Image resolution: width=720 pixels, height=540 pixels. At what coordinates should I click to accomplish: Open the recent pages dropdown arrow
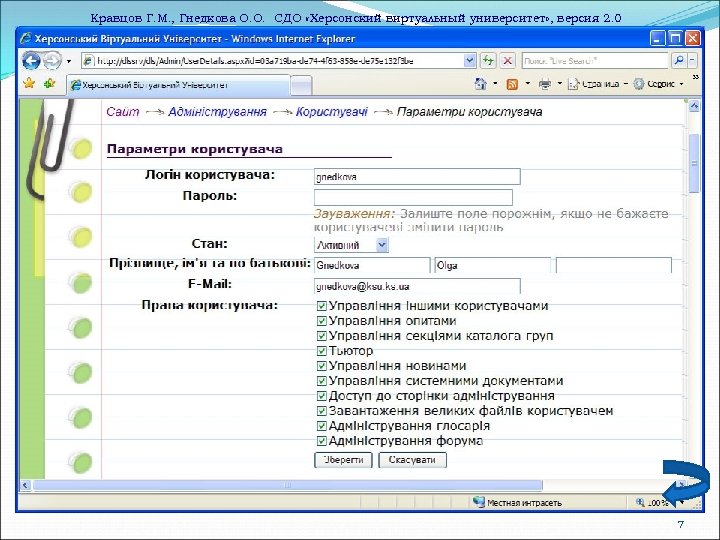click(69, 61)
